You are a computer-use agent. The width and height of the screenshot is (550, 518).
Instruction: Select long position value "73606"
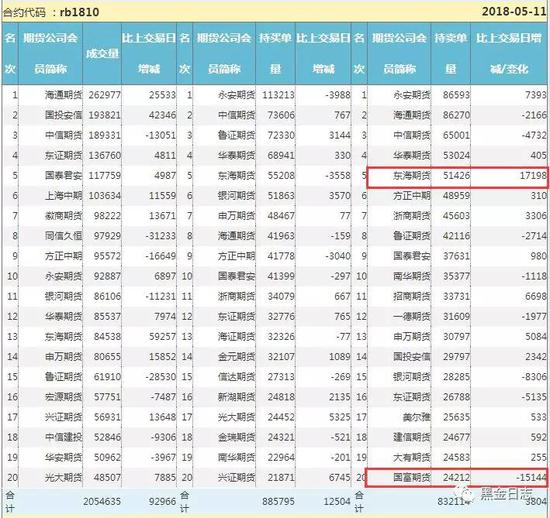(281, 115)
